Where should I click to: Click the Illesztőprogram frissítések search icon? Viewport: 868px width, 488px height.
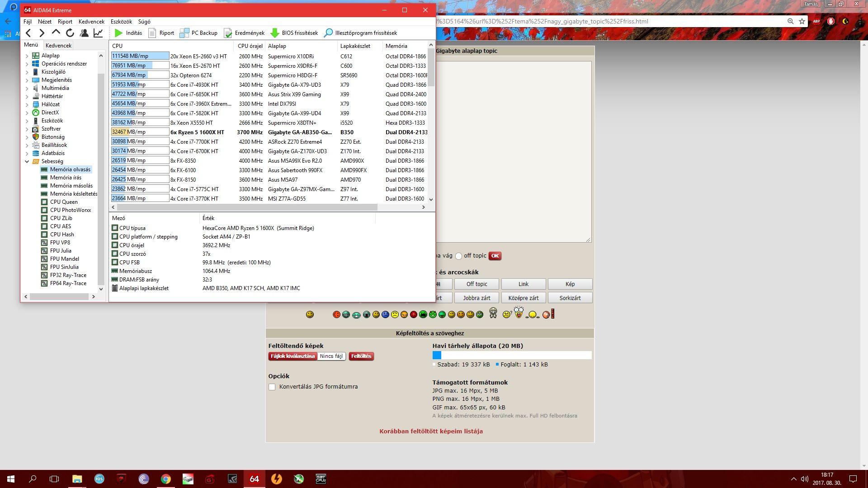click(329, 33)
